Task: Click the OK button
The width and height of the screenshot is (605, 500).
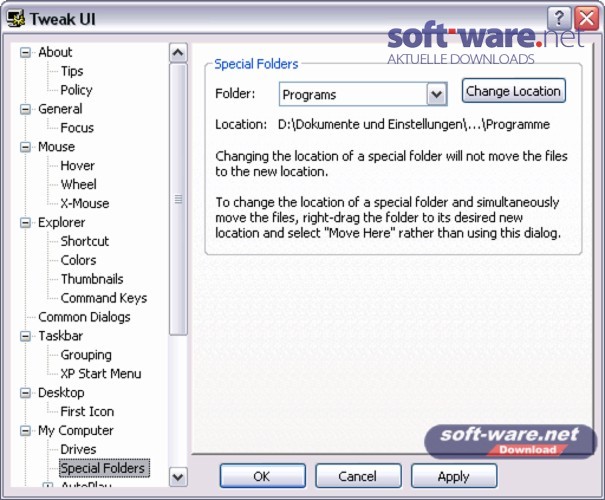Action: 262,476
